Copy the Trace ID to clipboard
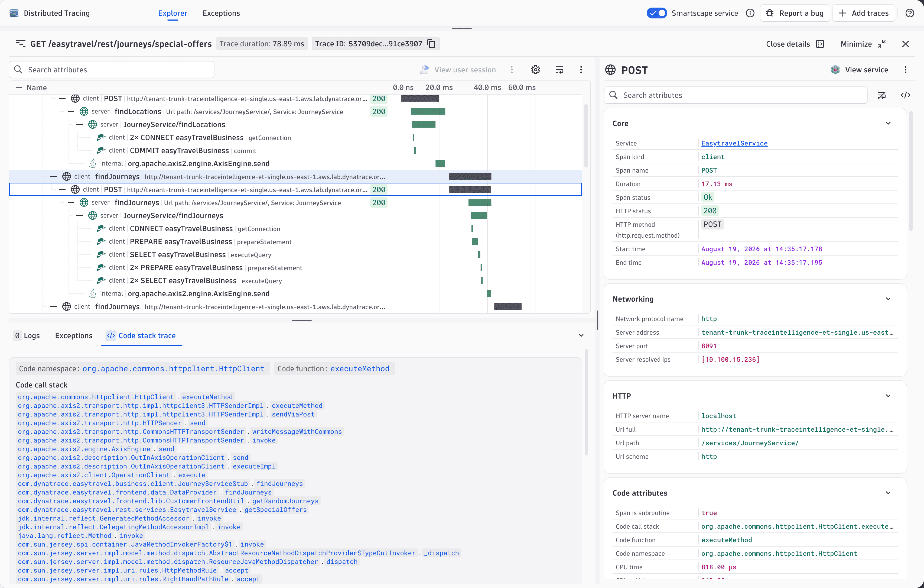Screen dimensions: 924x588 coord(431,44)
